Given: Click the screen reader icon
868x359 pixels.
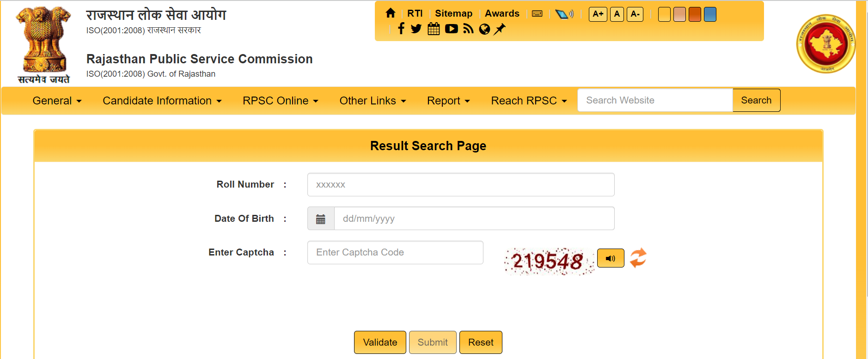Looking at the screenshot, I should pos(564,14).
